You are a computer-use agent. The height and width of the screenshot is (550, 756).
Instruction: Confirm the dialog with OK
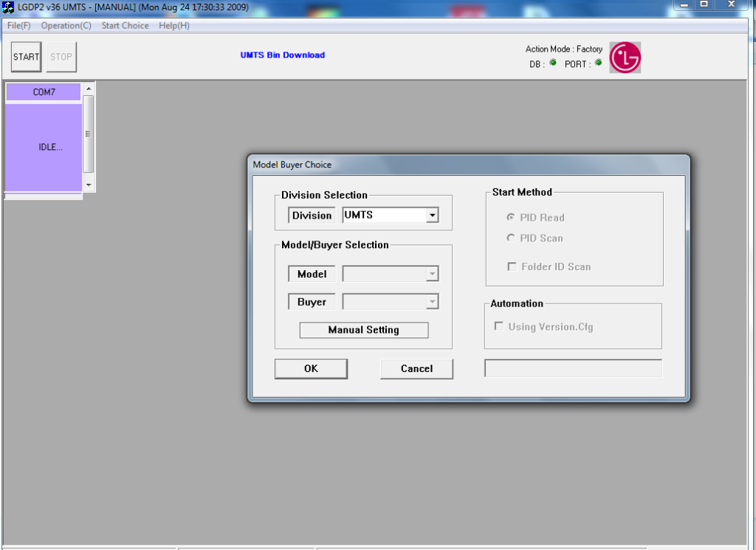311,368
